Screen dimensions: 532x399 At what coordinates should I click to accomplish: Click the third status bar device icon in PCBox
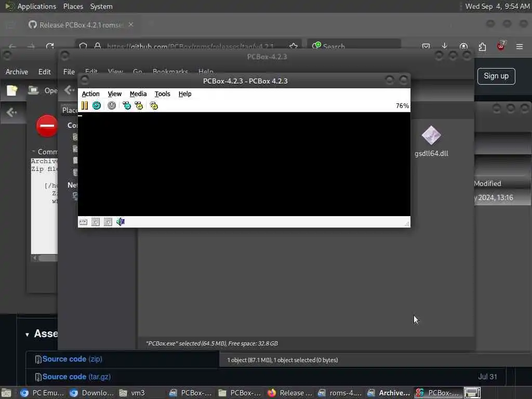108,222
